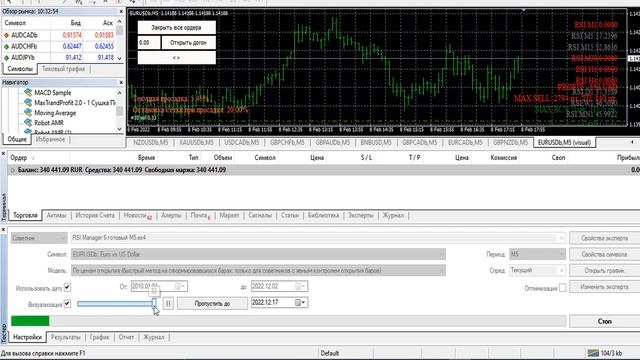The image size is (640, 360).
Task: Click the AUDCADb symbol icon in Market Watch
Action: 6,36
